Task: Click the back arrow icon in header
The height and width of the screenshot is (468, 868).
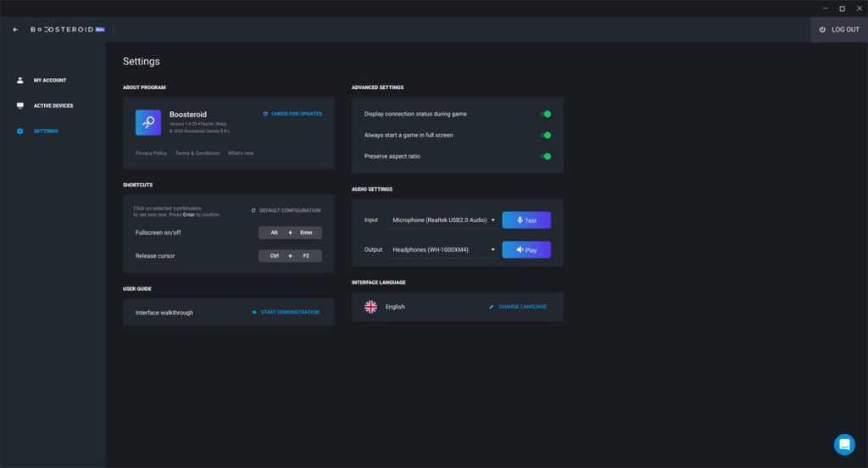Action: (x=15, y=30)
